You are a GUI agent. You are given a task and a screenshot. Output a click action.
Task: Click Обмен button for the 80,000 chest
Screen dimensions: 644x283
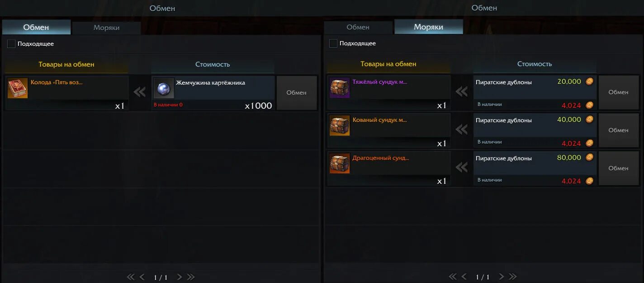[619, 168]
